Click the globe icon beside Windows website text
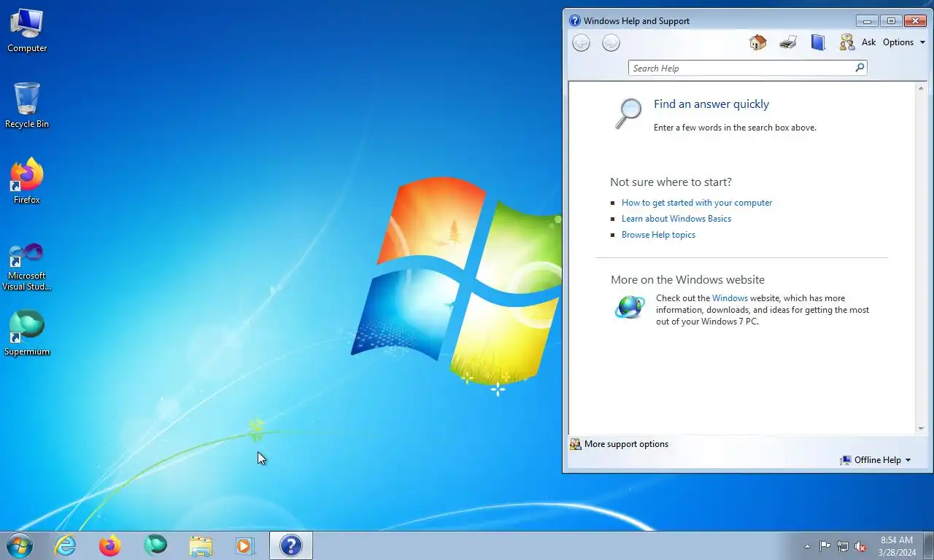Screen dimensions: 934x560 coord(630,306)
